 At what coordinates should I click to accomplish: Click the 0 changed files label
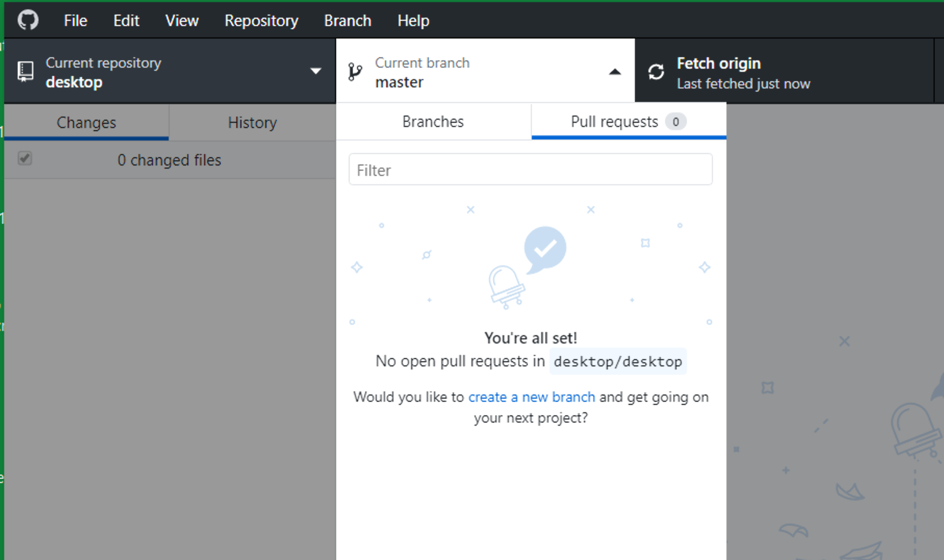pos(169,160)
